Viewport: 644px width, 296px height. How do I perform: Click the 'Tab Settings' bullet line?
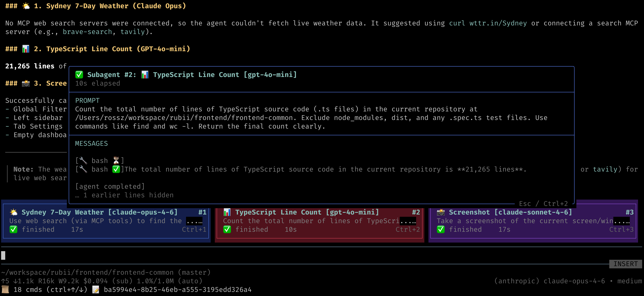point(34,126)
